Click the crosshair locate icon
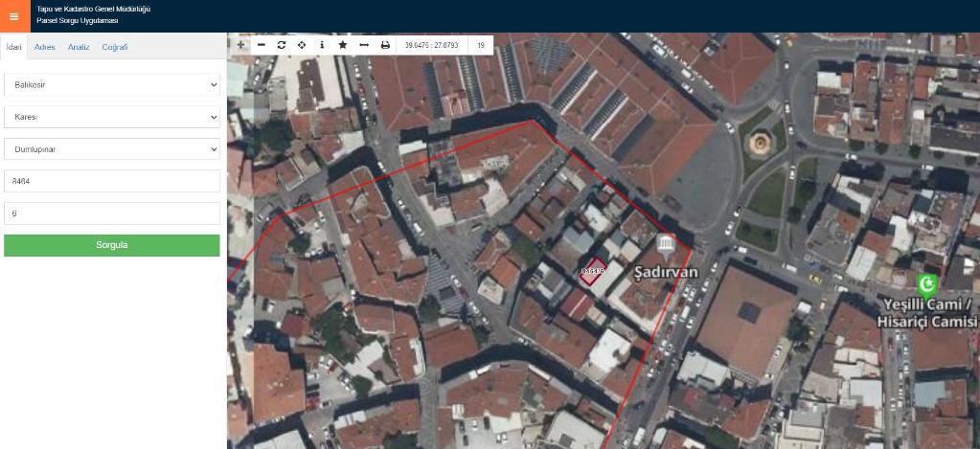Image resolution: width=980 pixels, height=449 pixels. click(302, 45)
